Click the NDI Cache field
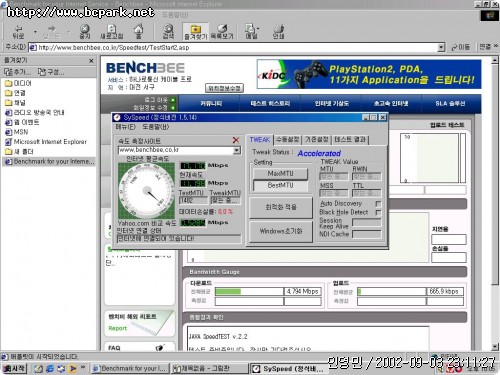The image size is (500, 375). pos(367,234)
